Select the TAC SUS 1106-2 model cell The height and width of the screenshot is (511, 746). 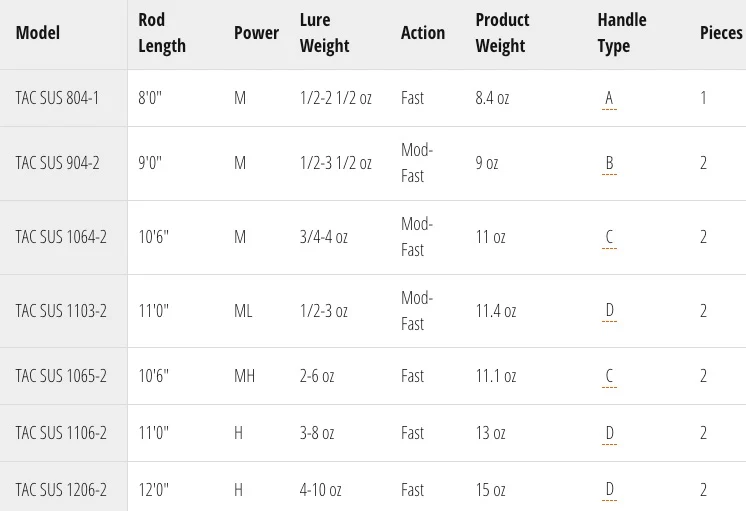[60, 433]
